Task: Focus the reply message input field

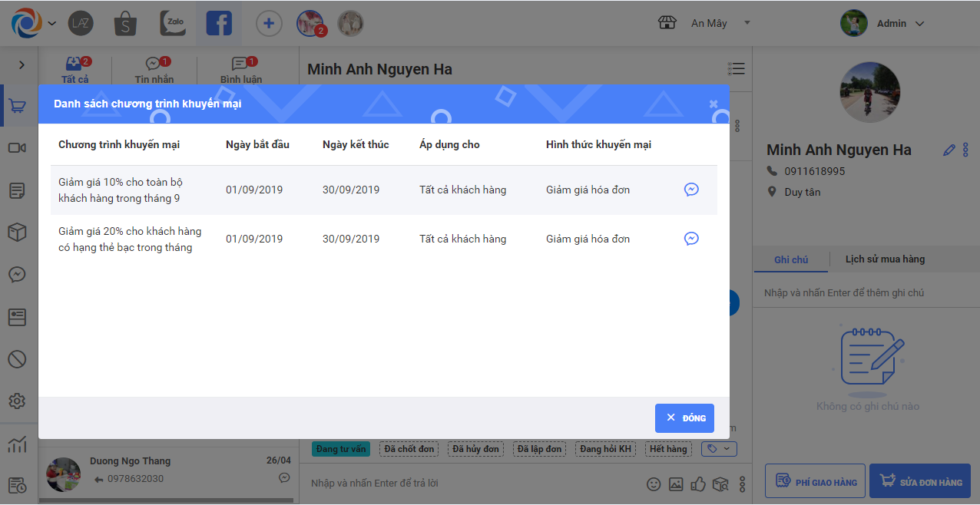Action: click(x=472, y=484)
